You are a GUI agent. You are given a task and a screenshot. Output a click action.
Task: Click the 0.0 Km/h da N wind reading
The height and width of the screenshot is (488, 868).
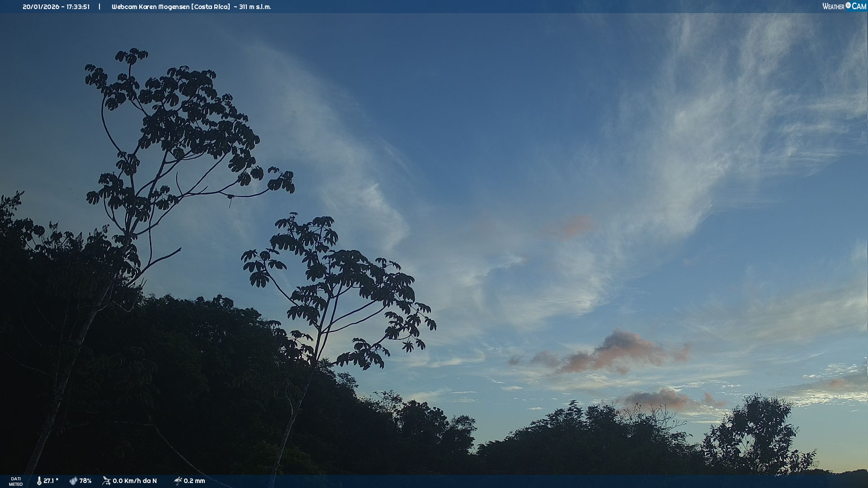(x=135, y=481)
